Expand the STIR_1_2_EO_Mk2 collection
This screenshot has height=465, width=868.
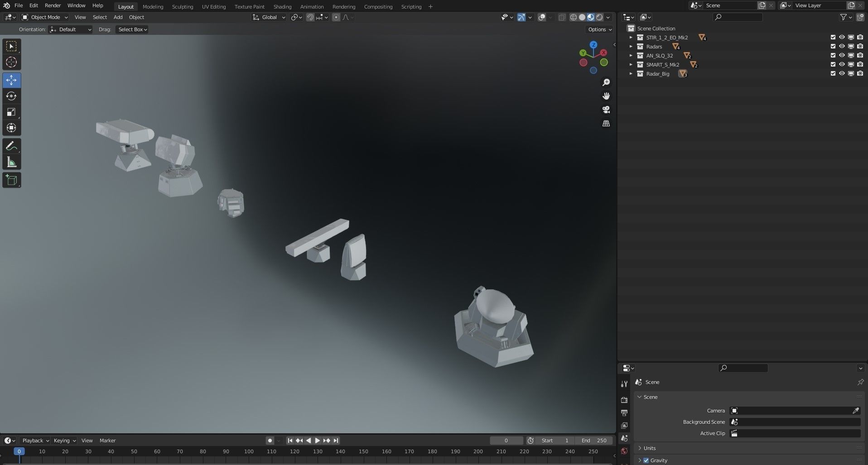pos(631,37)
